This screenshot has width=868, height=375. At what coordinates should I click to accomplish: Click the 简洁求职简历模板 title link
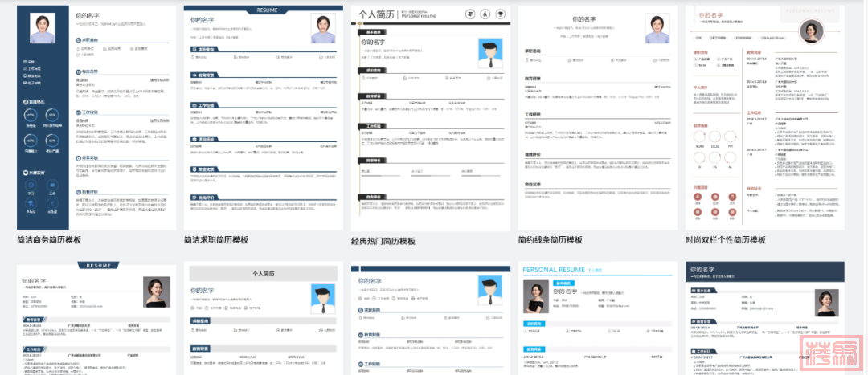tap(216, 239)
